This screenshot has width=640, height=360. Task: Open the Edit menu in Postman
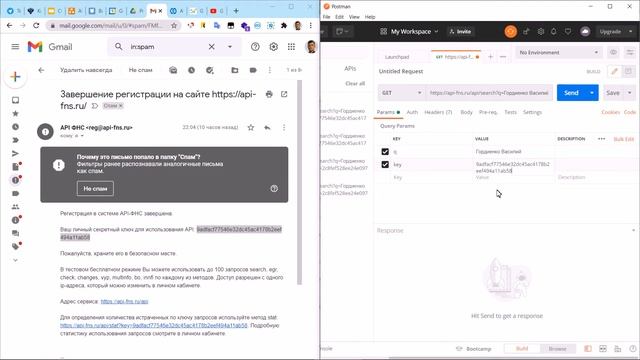coord(340,17)
